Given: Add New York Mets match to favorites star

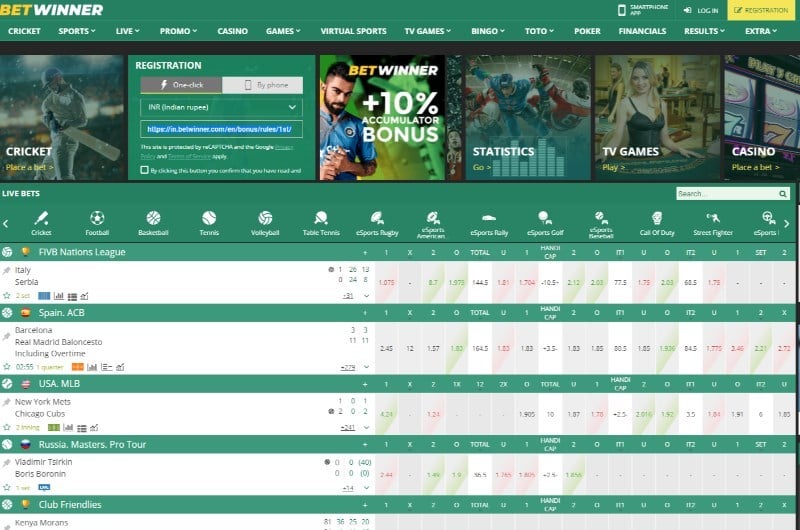Looking at the screenshot, I should 7,427.
